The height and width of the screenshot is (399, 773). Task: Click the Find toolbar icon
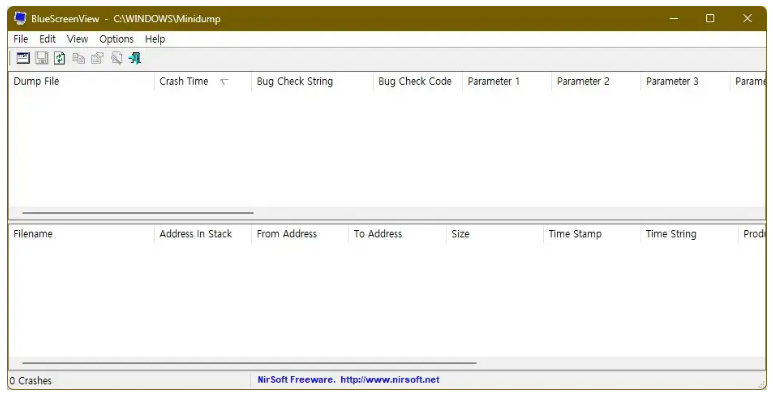coord(116,58)
